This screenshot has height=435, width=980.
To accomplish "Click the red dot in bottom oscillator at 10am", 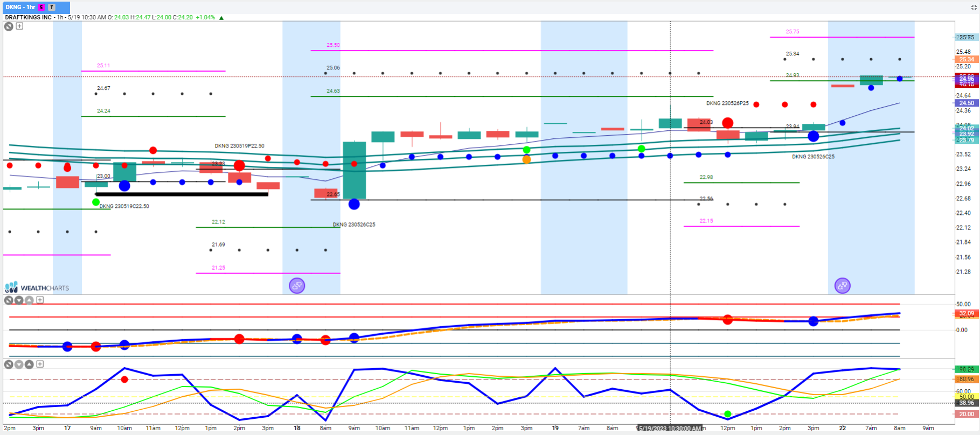I will click(124, 380).
